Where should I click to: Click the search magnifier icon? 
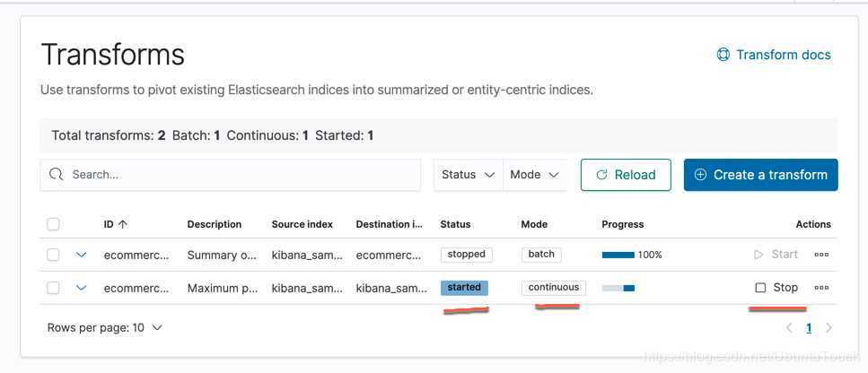(x=57, y=175)
